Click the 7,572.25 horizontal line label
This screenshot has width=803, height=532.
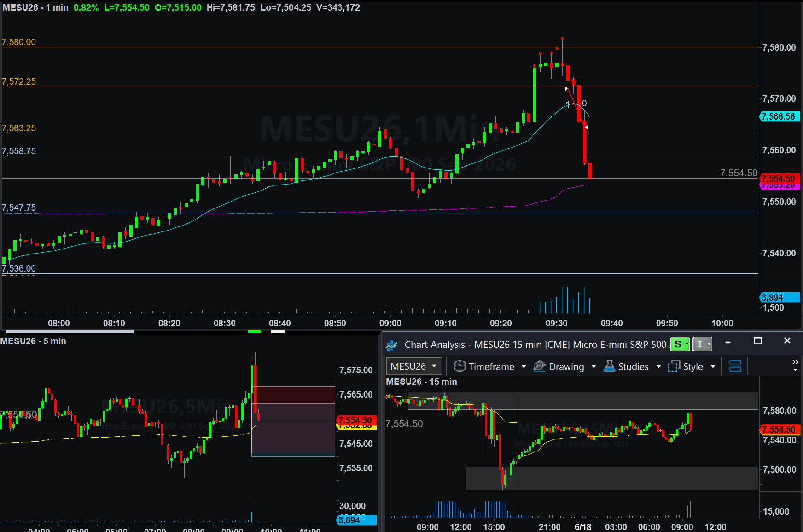19,81
